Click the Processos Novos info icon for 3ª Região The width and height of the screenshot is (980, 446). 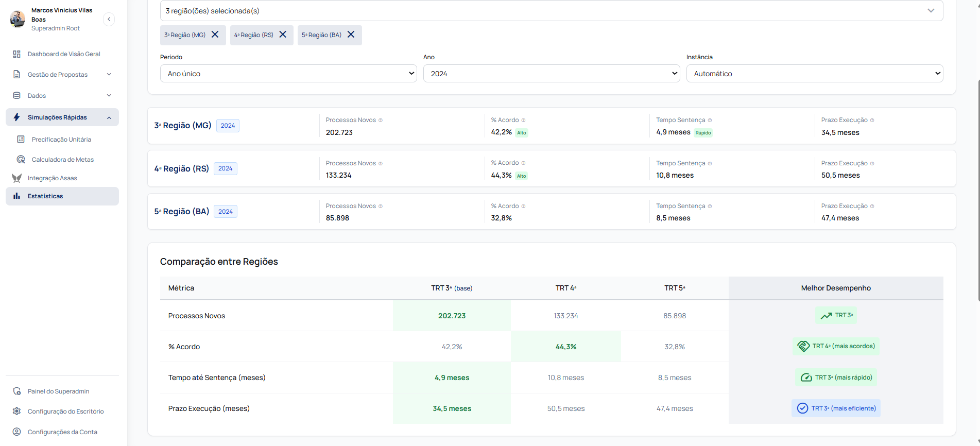pos(381,121)
